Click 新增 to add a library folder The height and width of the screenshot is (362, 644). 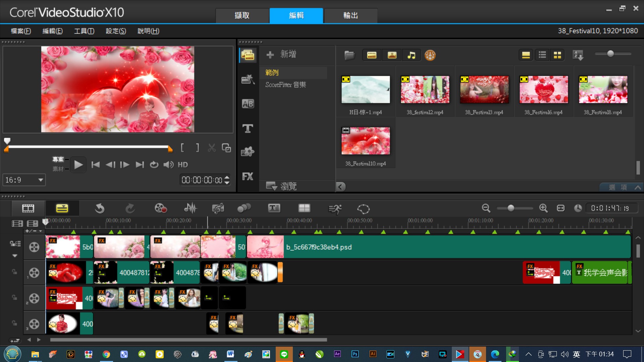281,54
